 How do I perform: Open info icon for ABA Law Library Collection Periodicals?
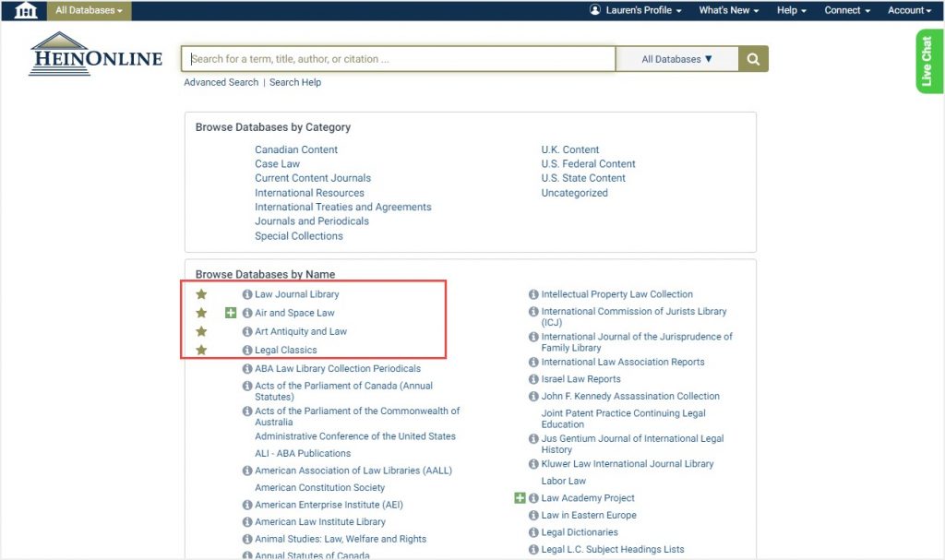[247, 369]
